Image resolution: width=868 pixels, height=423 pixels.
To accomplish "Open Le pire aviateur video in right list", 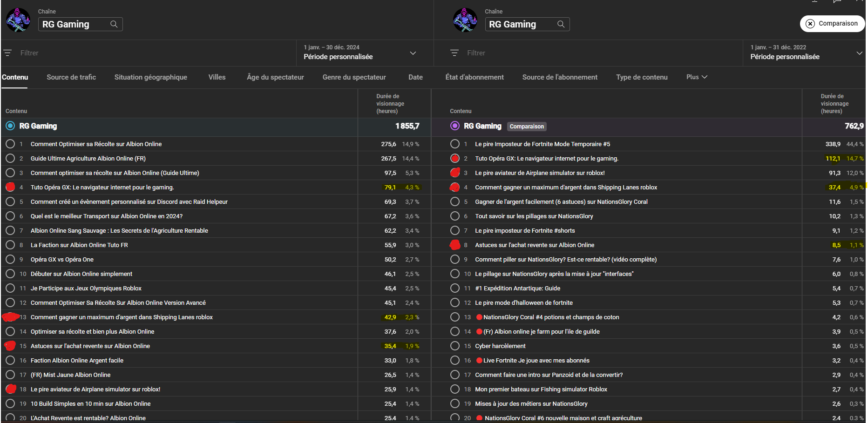I will coord(540,173).
